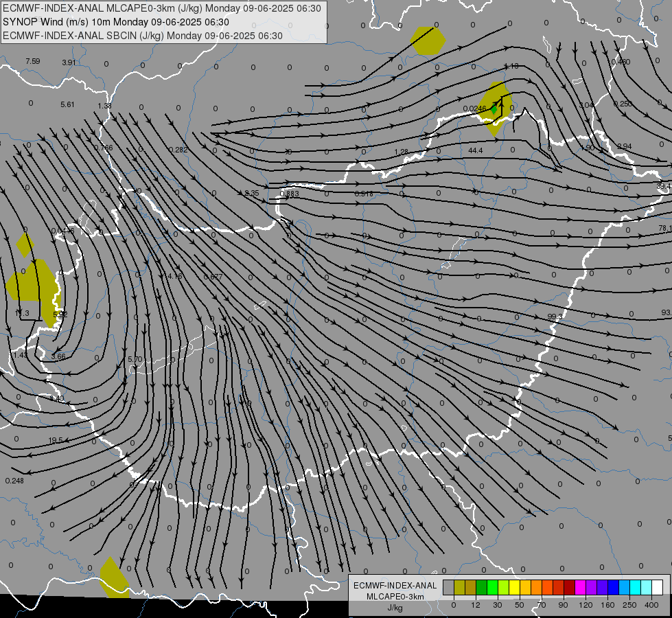
Task: Select the brownish-olive legend swatch before 12
Action: (471, 588)
